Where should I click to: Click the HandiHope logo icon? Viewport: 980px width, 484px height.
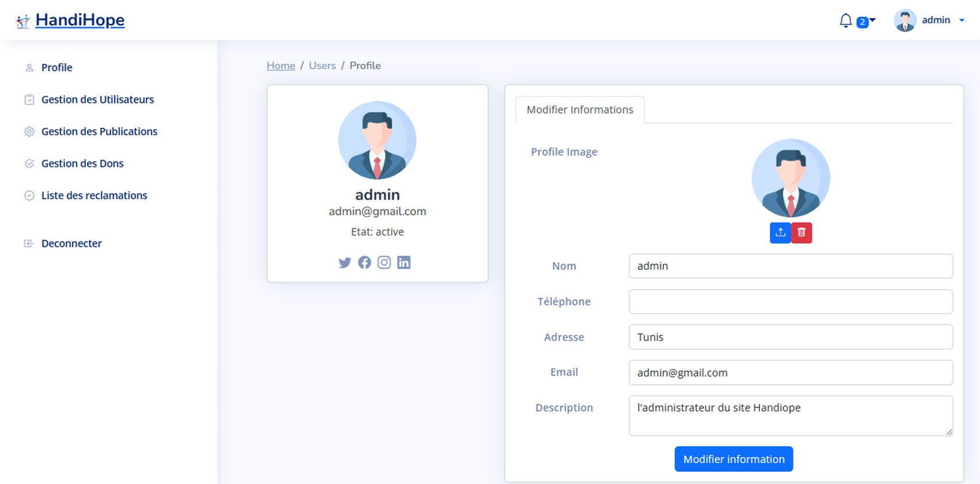point(23,22)
